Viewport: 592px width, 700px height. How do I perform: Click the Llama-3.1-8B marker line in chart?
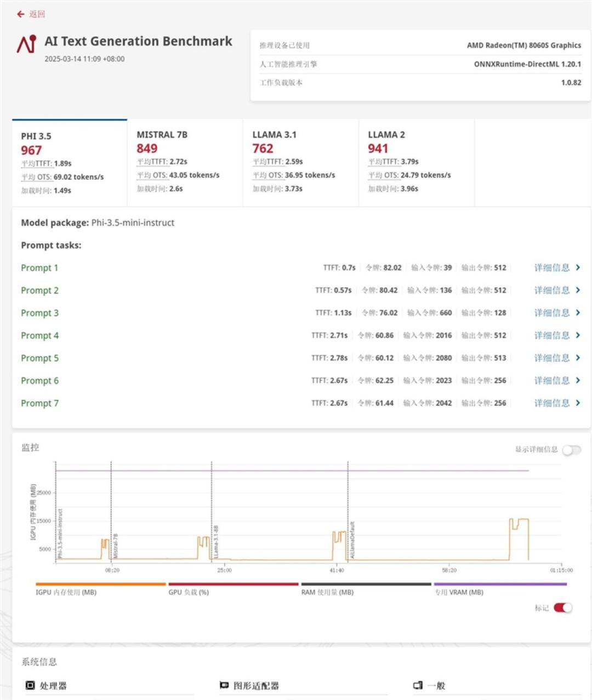coord(212,512)
